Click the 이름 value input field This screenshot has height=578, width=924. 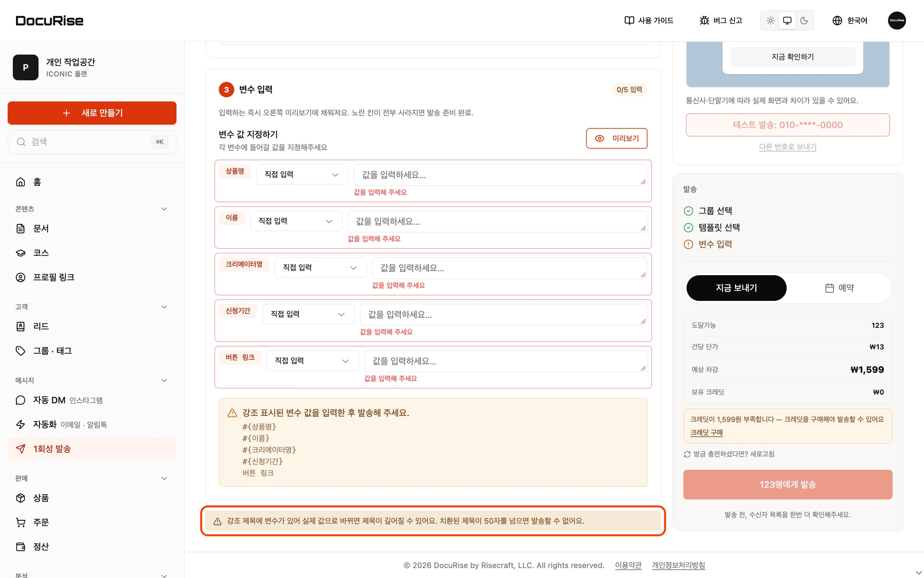pos(497,221)
